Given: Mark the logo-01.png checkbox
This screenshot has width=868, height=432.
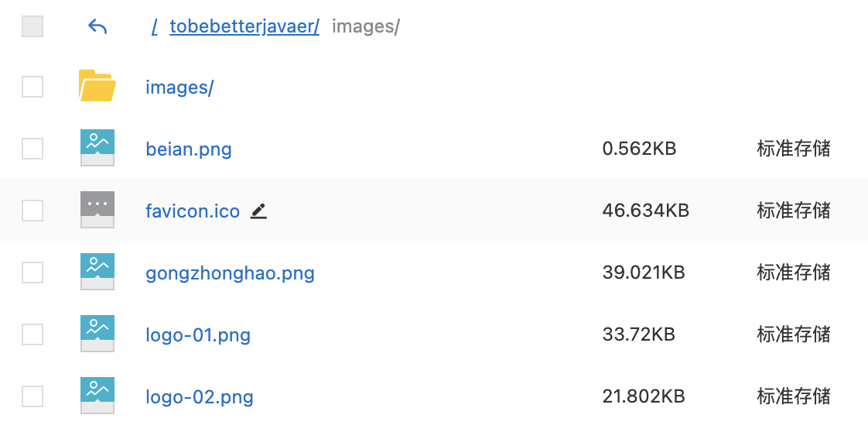Looking at the screenshot, I should [x=32, y=334].
